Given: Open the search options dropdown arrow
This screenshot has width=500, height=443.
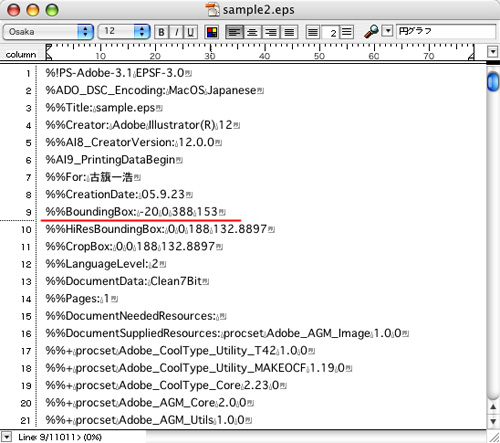Looking at the screenshot, I should click(387, 31).
